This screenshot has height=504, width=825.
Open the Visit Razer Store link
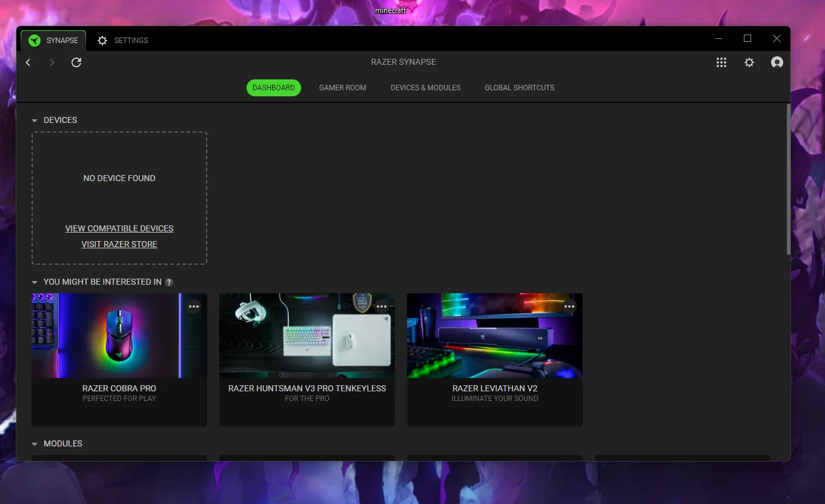119,244
